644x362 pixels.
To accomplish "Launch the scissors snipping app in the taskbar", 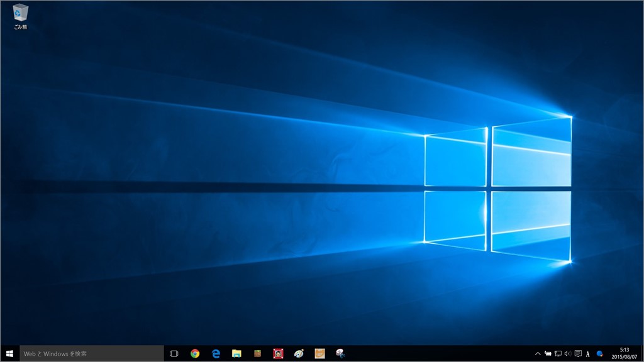I will click(x=340, y=354).
